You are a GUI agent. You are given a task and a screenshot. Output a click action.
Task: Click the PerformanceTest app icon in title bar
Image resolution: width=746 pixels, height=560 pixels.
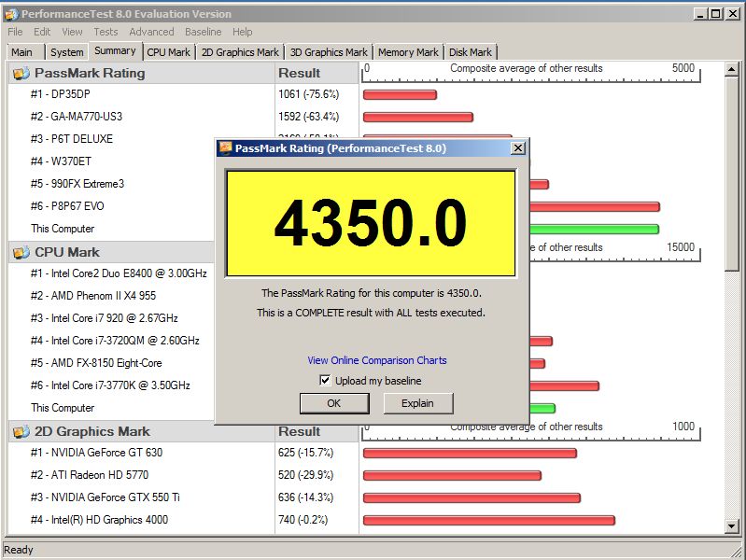pyautogui.click(x=10, y=14)
